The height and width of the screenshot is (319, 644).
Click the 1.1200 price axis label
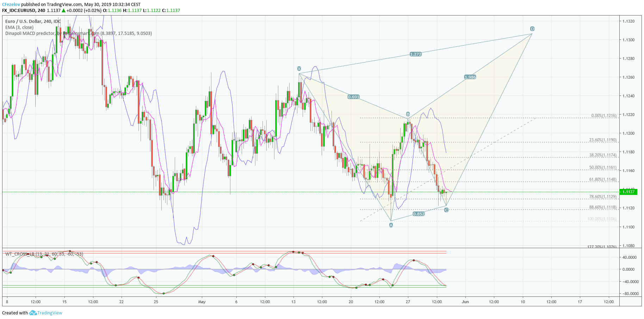pos(628,133)
